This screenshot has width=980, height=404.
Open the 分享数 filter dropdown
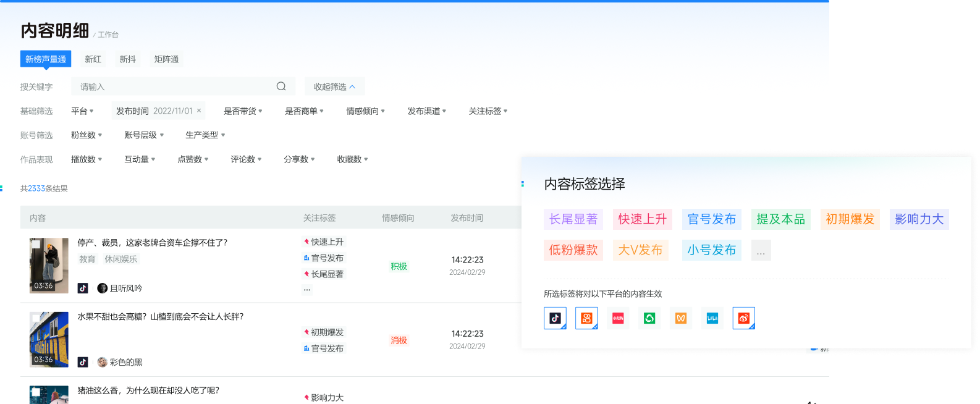point(299,159)
